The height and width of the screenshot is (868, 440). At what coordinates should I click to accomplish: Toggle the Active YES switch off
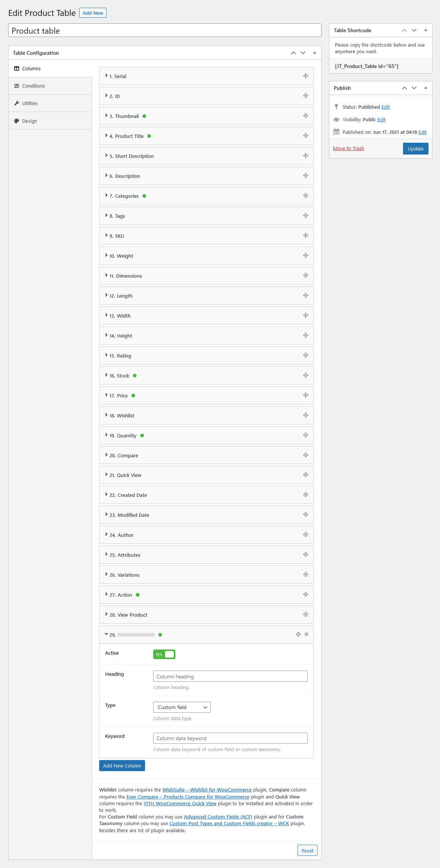click(164, 654)
